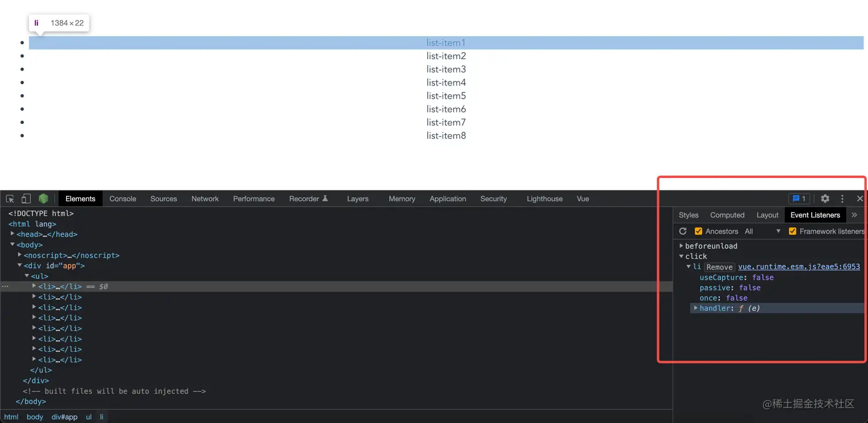Click list-item8 on the page
The width and height of the screenshot is (868, 423).
[446, 135]
